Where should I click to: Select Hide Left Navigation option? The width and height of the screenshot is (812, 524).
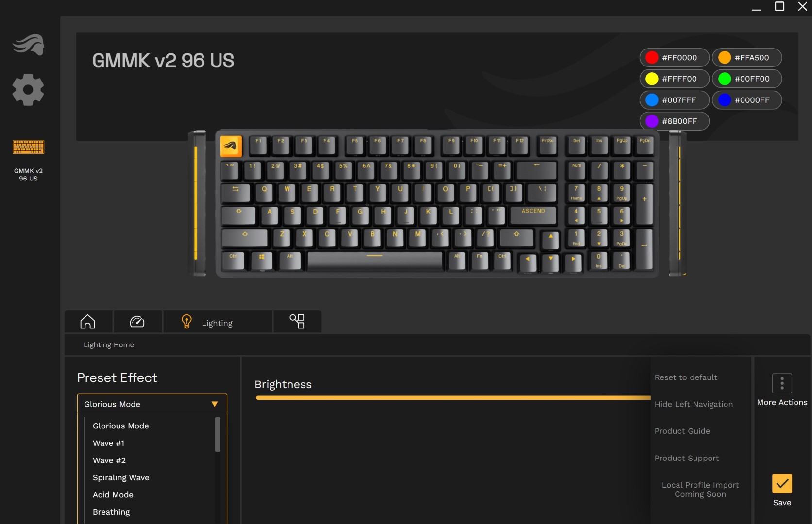coord(694,404)
